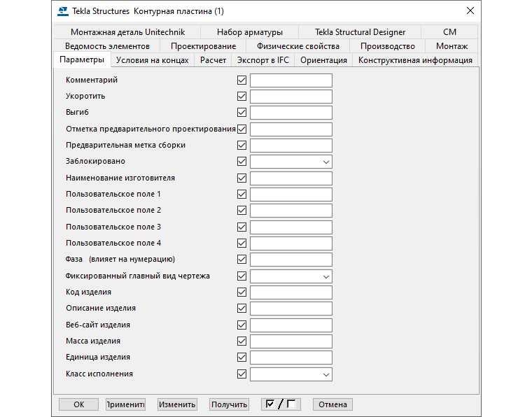Toggle the Выгиб checkbox
Screen dimensions: 532x417
click(242, 113)
